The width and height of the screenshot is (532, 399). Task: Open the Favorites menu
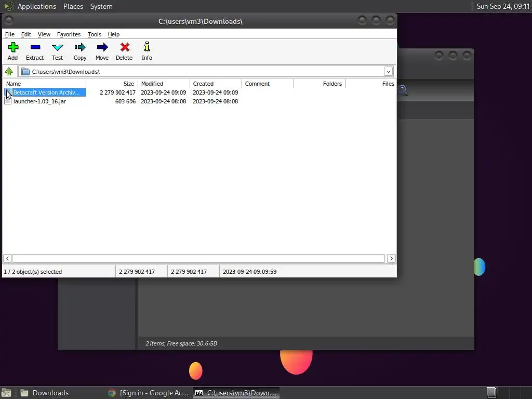pyautogui.click(x=69, y=34)
